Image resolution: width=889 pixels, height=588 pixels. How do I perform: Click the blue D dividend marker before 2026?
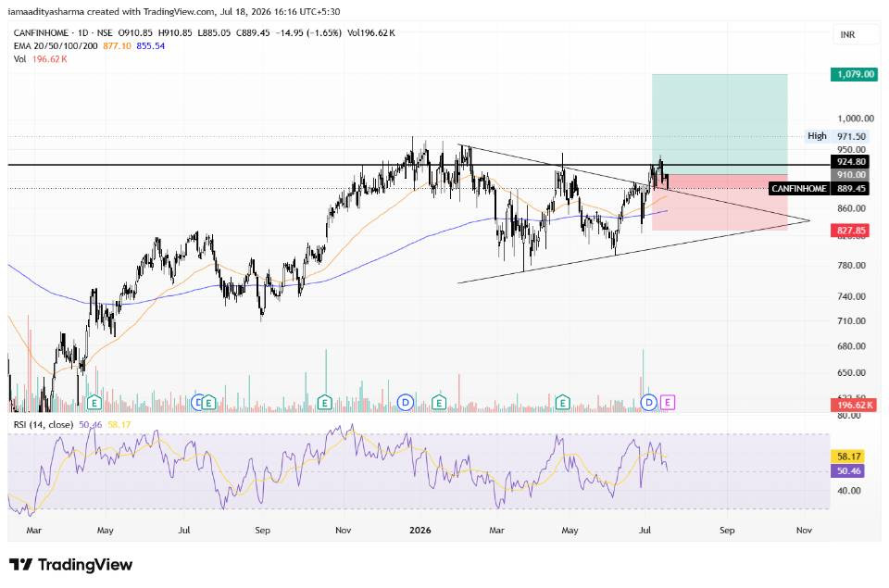click(405, 403)
